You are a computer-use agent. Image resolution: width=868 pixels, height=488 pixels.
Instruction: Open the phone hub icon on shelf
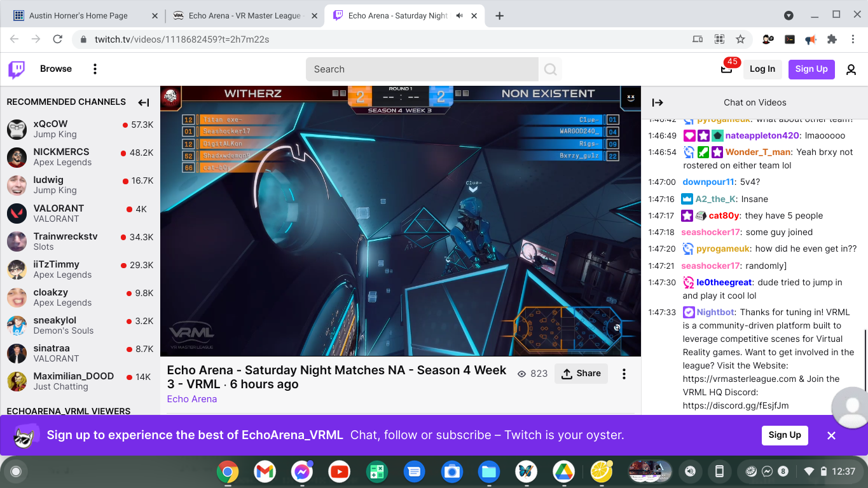click(x=719, y=471)
